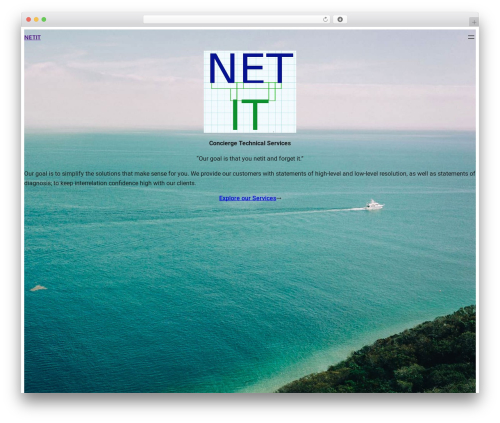Open the hamburger menu icon
This screenshot has width=500, height=423.
click(x=471, y=37)
